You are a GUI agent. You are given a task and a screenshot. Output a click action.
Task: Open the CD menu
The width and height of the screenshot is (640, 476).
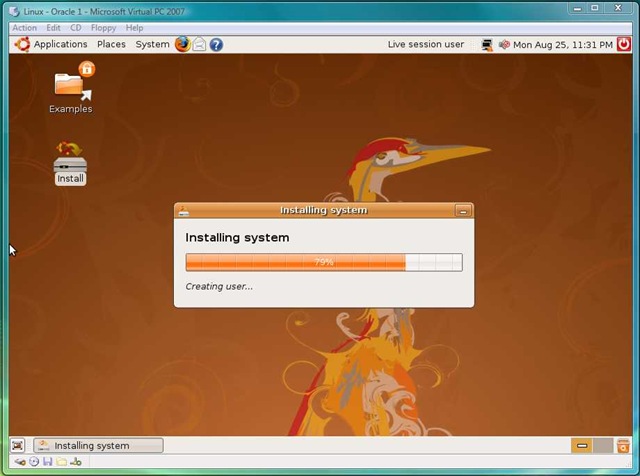[x=76, y=28]
